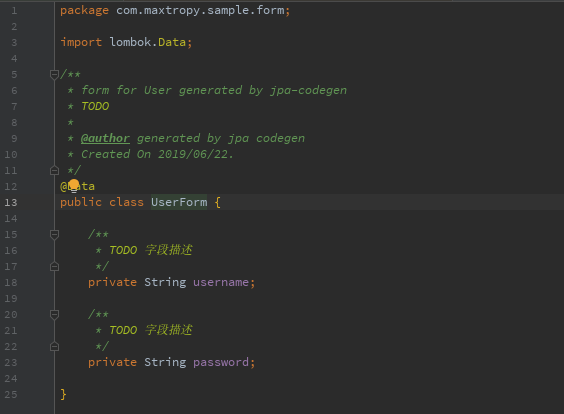This screenshot has height=414, width=564.
Task: Click the fold end marker at line 22
Action: click(x=54, y=346)
